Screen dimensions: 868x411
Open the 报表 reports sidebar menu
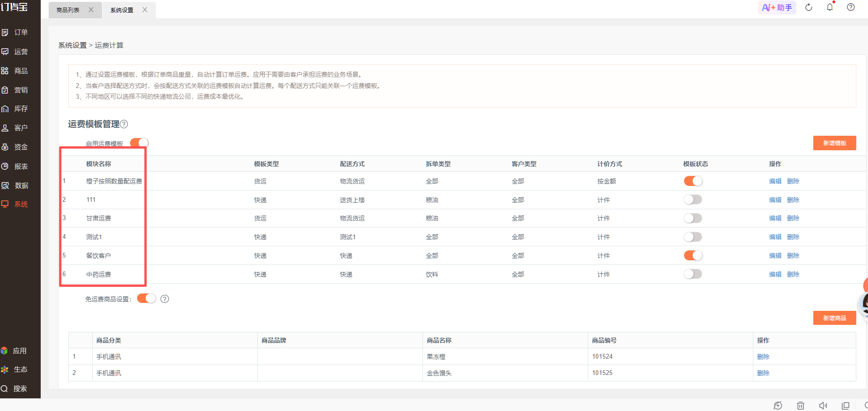(x=15, y=166)
